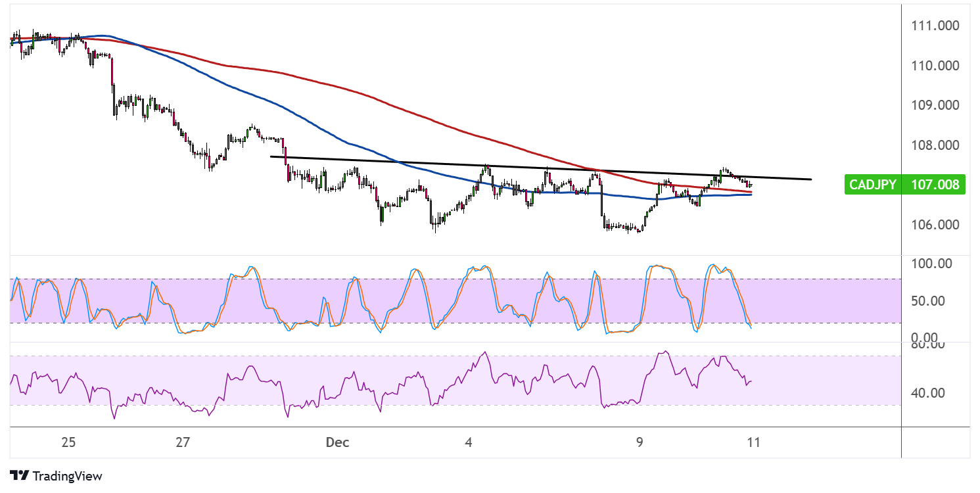Select the date label 11 on time axis

click(754, 442)
